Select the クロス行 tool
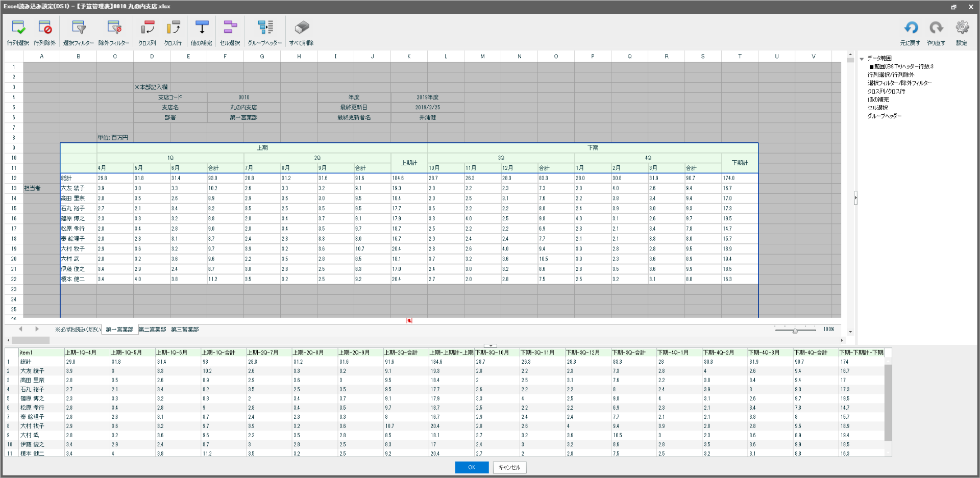Screen dimensions: 980x478 tap(173, 28)
